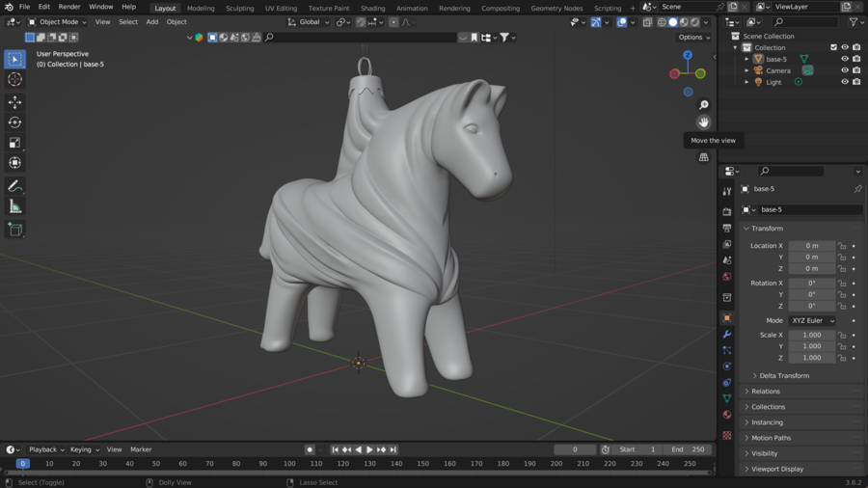Select the Rotate tool

pos(14,122)
